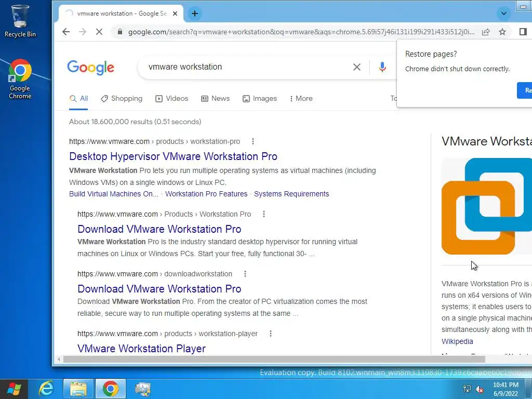Image resolution: width=532 pixels, height=399 pixels.
Task: Open the Wikipedia source link
Action: [457, 341]
